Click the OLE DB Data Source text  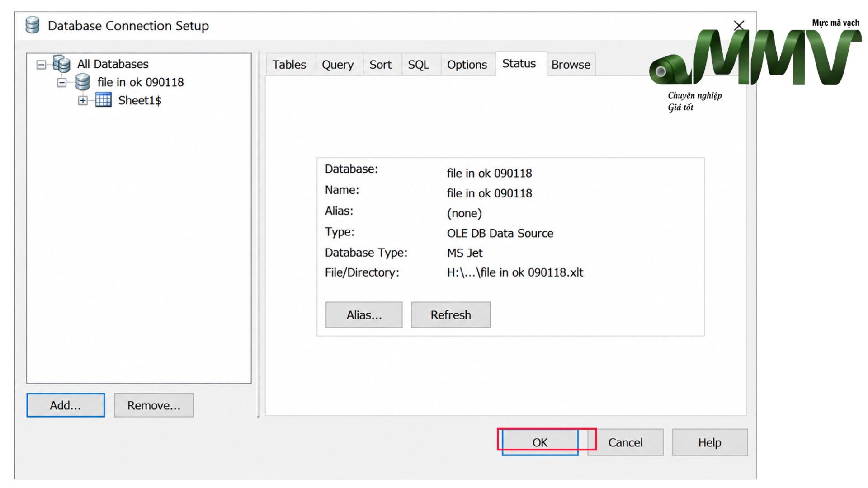coord(500,233)
